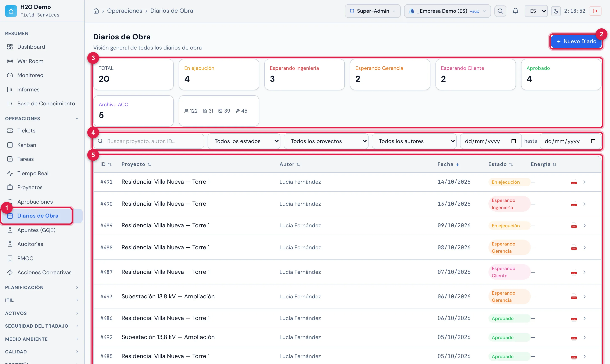Viewport: 610px width, 364px height.
Task: Expand the SEGURIDAD DEL TRABAJO section
Action: (x=42, y=326)
